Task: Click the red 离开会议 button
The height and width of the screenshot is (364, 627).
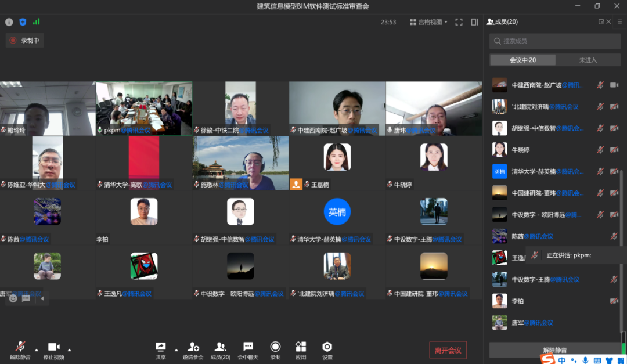Action: tap(448, 350)
